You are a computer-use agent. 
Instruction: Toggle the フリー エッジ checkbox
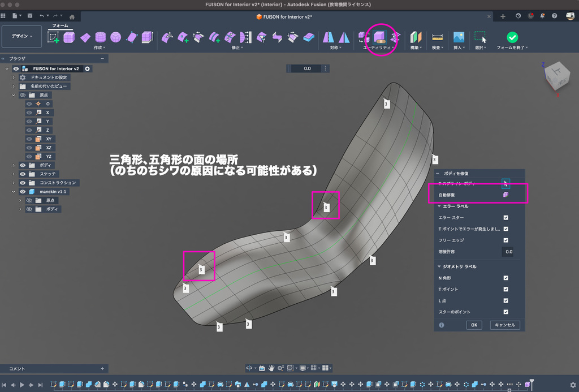[505, 240]
